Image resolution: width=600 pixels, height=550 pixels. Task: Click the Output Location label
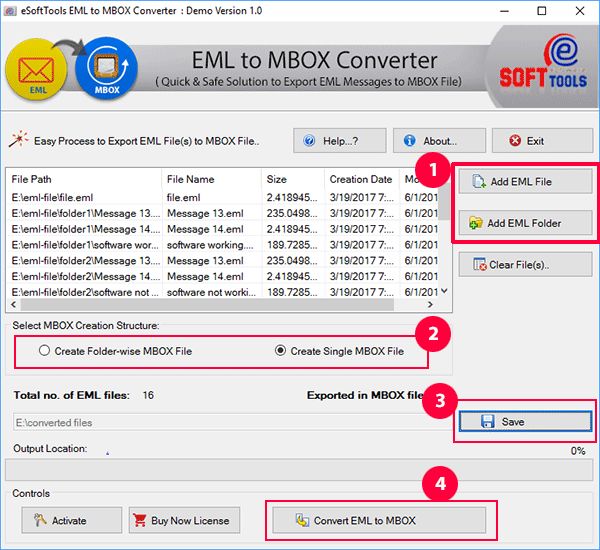[x=50, y=448]
